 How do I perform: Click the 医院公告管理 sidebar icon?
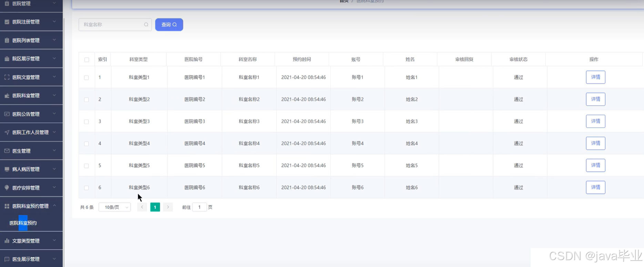[7, 114]
